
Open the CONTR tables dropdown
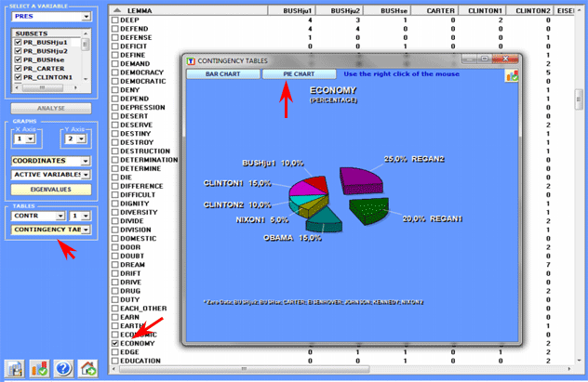click(60, 216)
